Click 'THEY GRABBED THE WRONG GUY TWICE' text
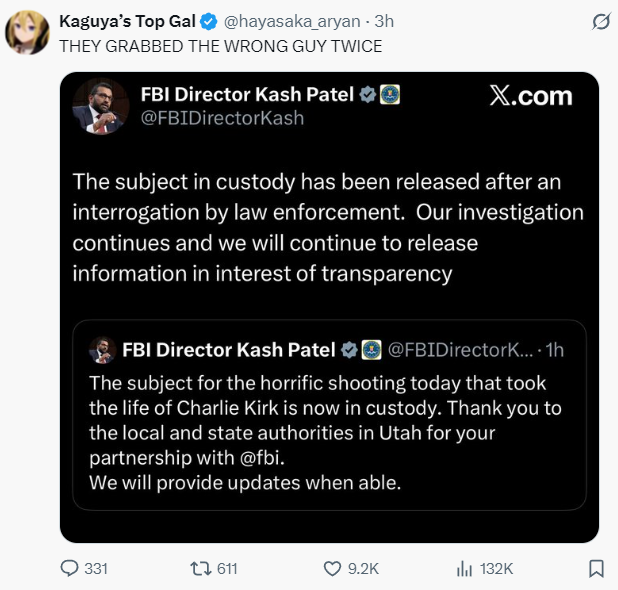 (x=221, y=46)
